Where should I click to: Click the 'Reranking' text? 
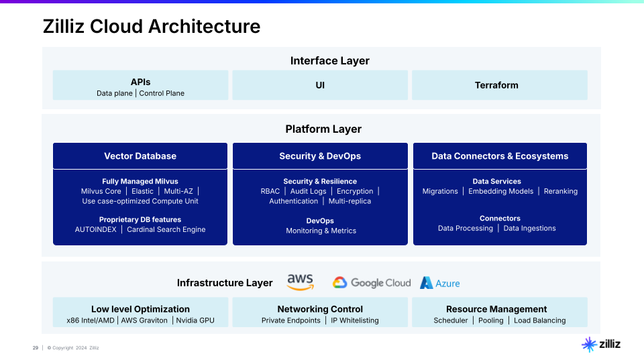[561, 191]
